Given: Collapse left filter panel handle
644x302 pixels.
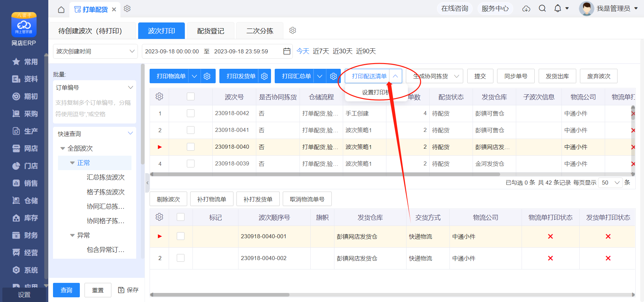Looking at the screenshot, I should (147, 183).
